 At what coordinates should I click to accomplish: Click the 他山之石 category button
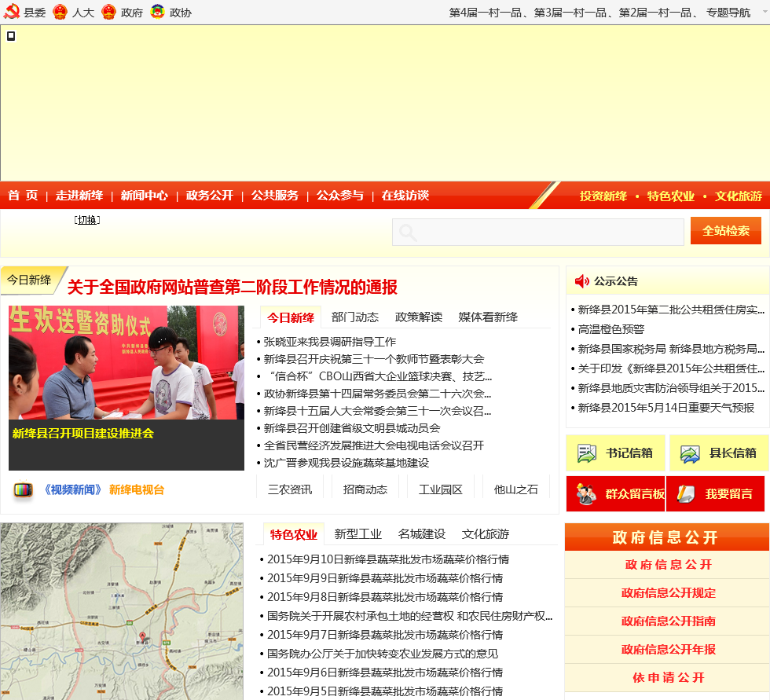tap(516, 489)
